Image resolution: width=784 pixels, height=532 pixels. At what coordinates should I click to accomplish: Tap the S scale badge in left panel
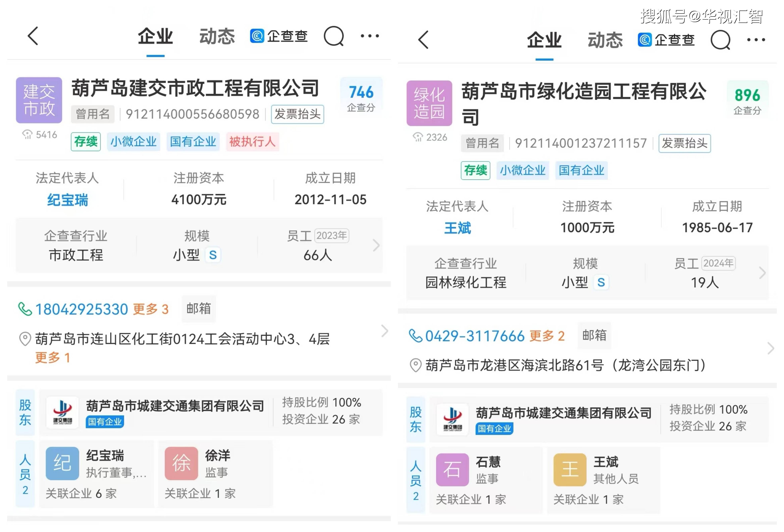point(213,255)
